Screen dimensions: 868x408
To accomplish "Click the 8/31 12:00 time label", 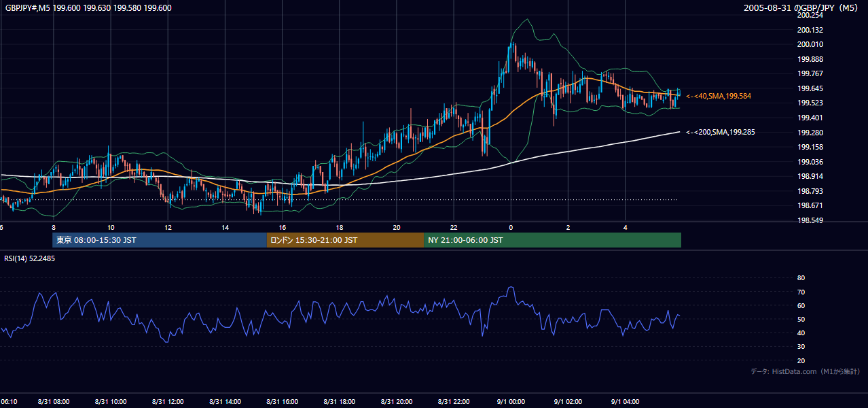I will (168, 402).
